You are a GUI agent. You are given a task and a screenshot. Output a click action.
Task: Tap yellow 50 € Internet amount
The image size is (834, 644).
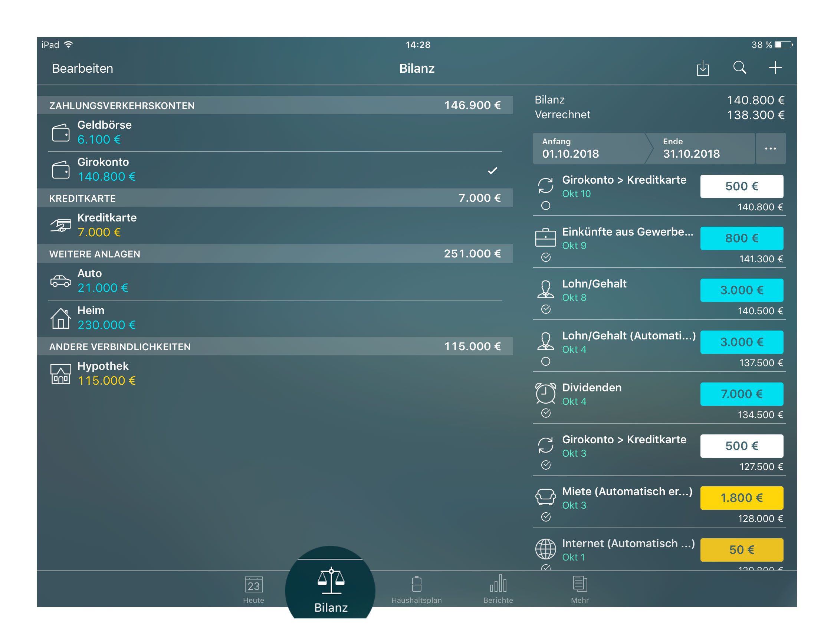point(742,550)
